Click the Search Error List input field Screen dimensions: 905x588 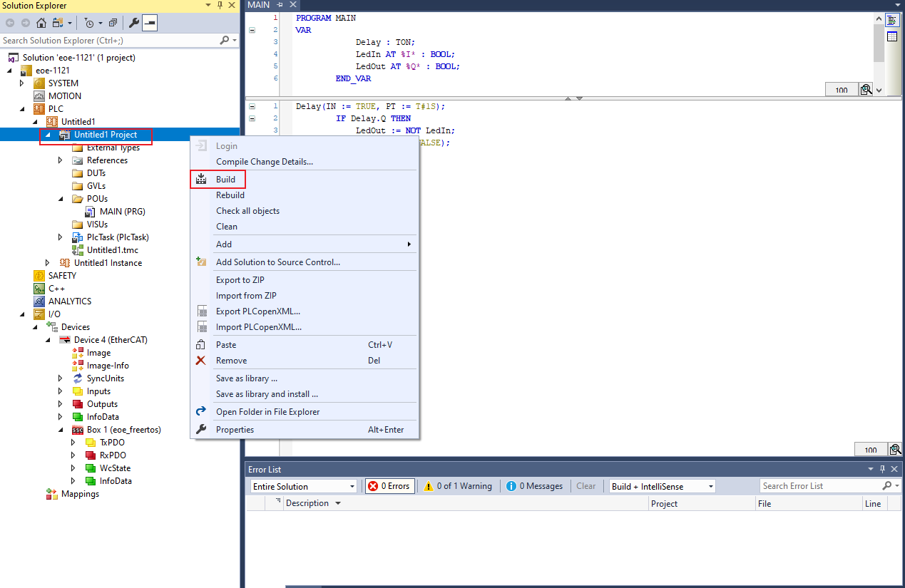tap(820, 486)
